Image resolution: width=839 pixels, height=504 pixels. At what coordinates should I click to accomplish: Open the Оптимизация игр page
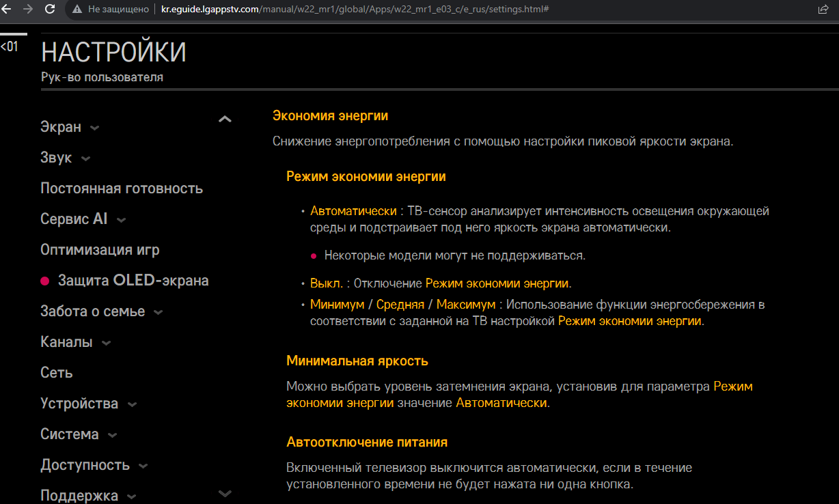point(100,250)
